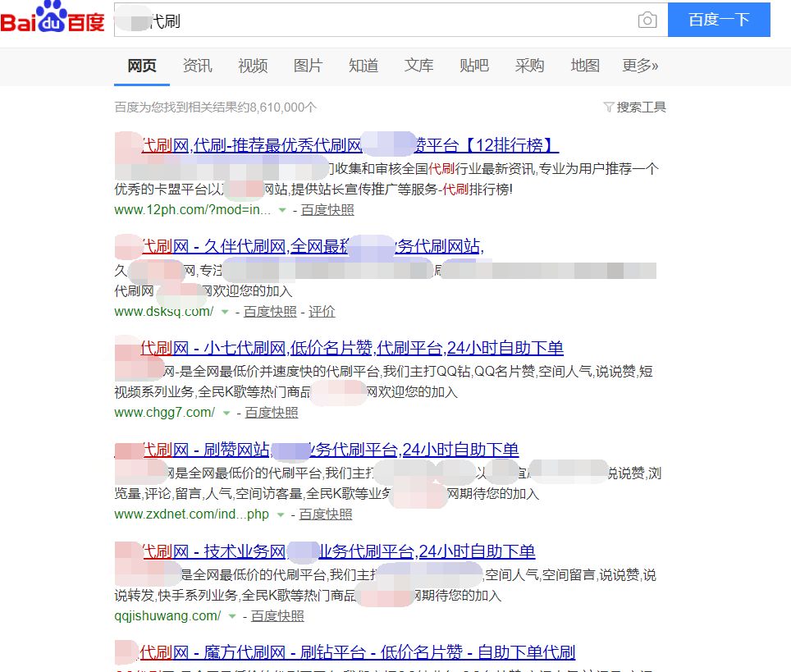Open 百度快照 for www.zxdnet.com result
This screenshot has width=791, height=672.
(x=326, y=514)
